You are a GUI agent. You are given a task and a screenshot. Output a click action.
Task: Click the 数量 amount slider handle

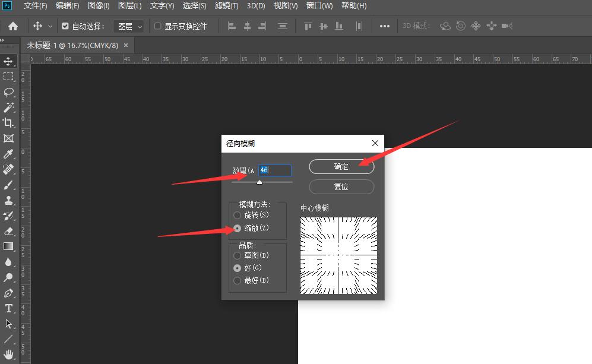pos(259,183)
